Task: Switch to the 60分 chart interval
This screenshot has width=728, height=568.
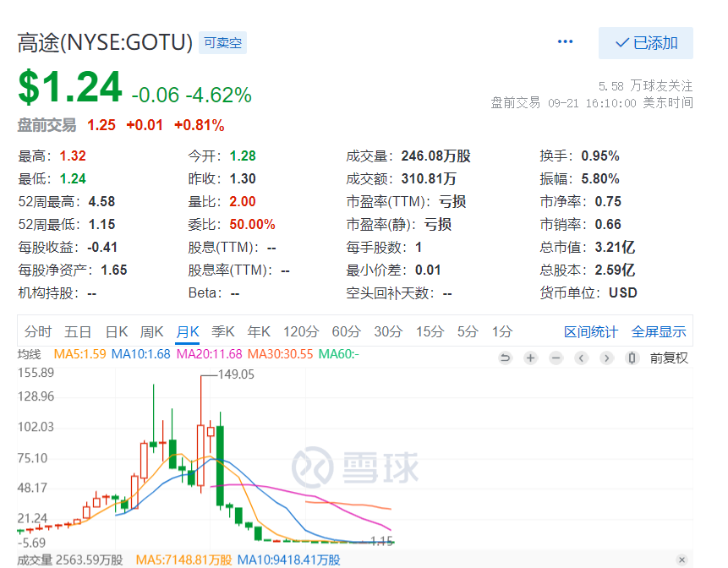Action: pyautogui.click(x=347, y=332)
